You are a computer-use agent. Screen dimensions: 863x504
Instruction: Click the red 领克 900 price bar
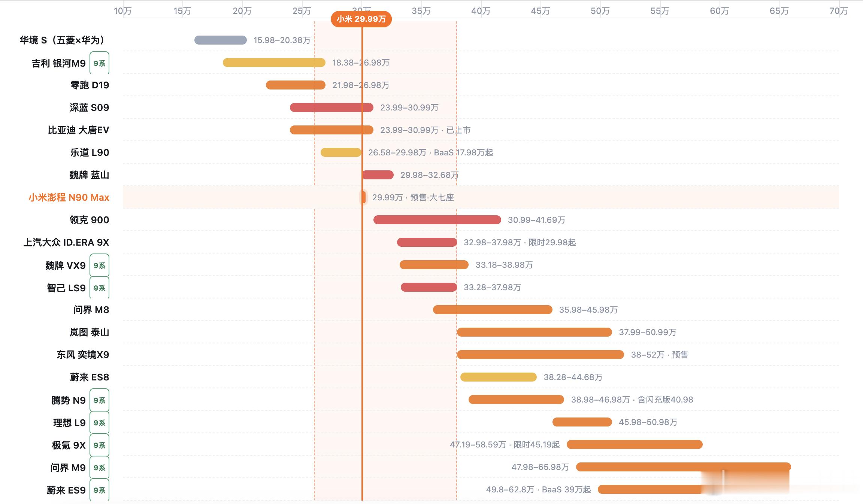437,220
